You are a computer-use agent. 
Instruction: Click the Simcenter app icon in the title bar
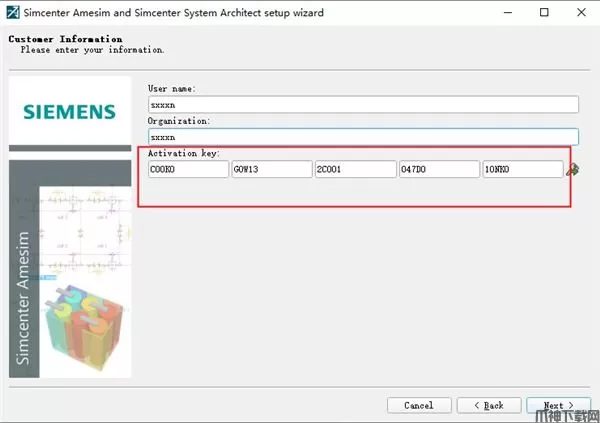[13, 13]
